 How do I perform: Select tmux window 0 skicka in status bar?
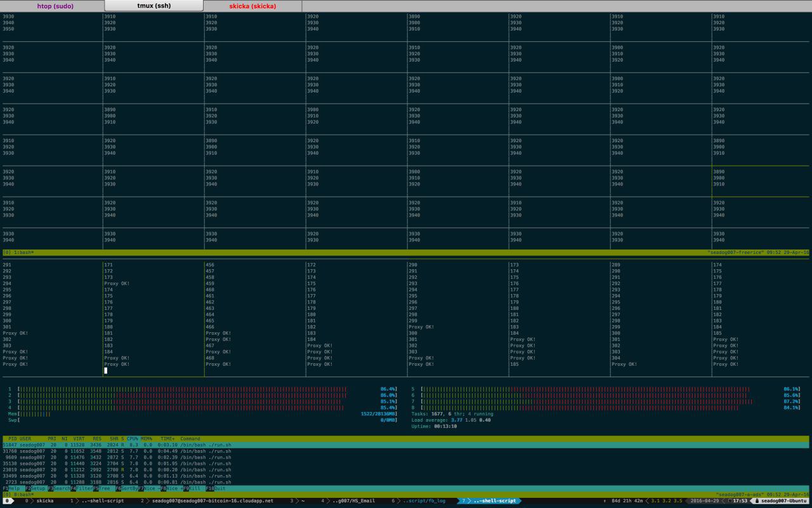coord(39,501)
